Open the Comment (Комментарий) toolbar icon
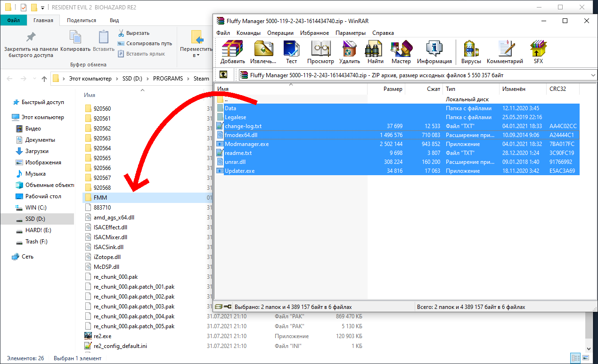Image resolution: width=598 pixels, height=364 pixels. pos(505,52)
